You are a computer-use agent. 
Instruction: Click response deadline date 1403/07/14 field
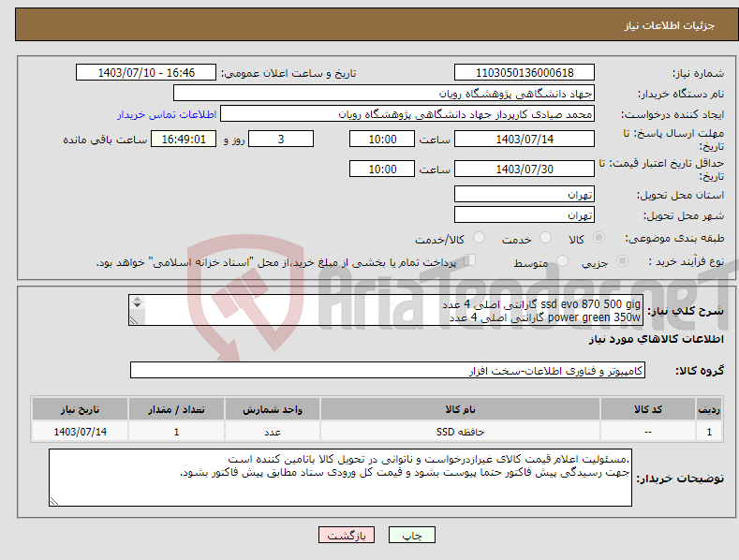point(525,139)
